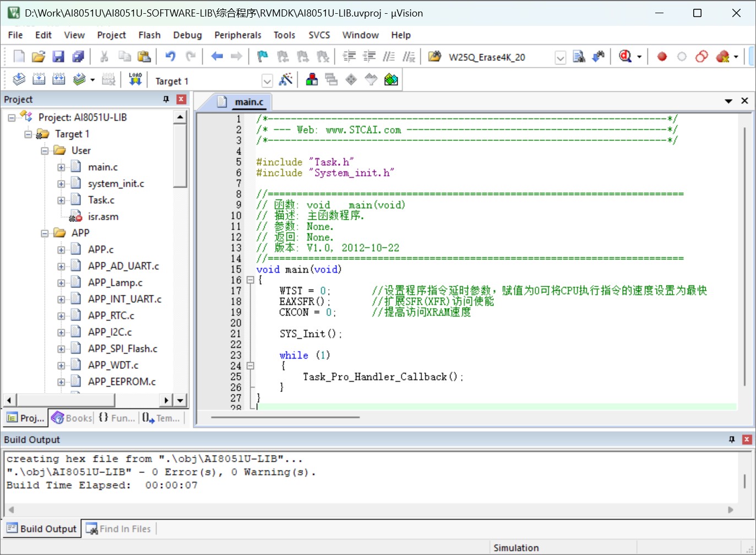Rebuild all target files icon
The image size is (756, 555).
tap(58, 80)
